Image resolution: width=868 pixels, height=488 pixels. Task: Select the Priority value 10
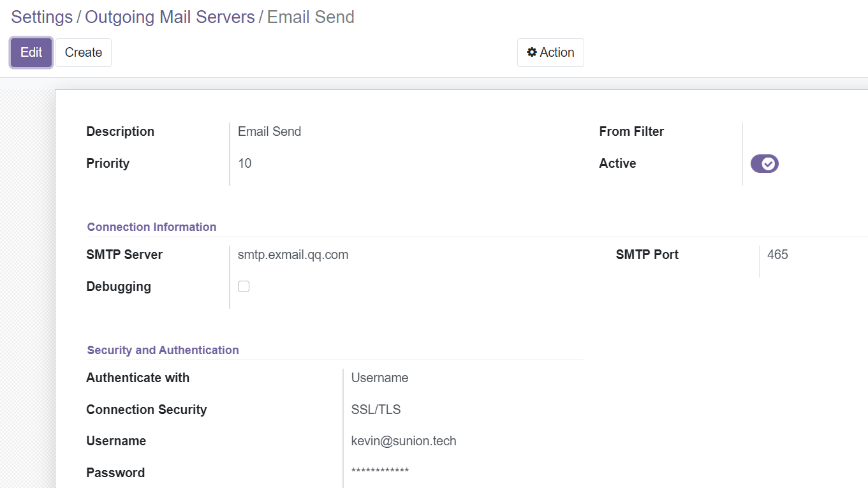pos(245,163)
